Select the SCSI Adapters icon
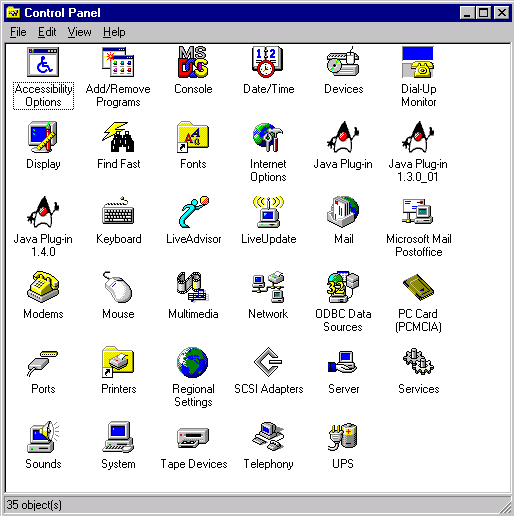514x516 pixels. click(x=268, y=362)
